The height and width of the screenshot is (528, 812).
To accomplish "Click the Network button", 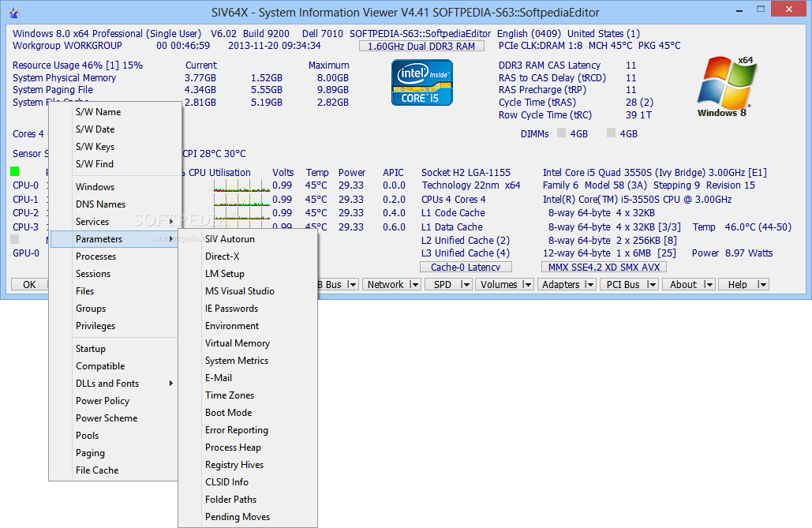I will (x=385, y=284).
